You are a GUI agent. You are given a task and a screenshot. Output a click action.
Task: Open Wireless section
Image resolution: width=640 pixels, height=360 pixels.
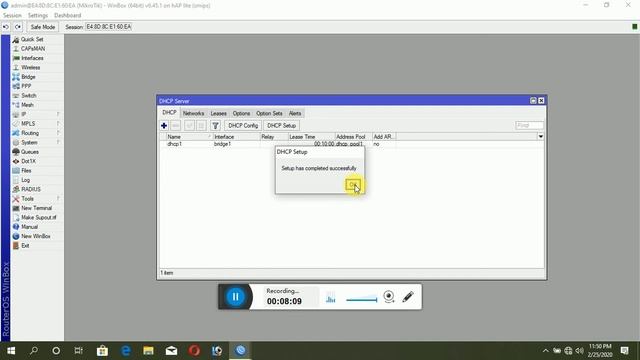pos(31,67)
